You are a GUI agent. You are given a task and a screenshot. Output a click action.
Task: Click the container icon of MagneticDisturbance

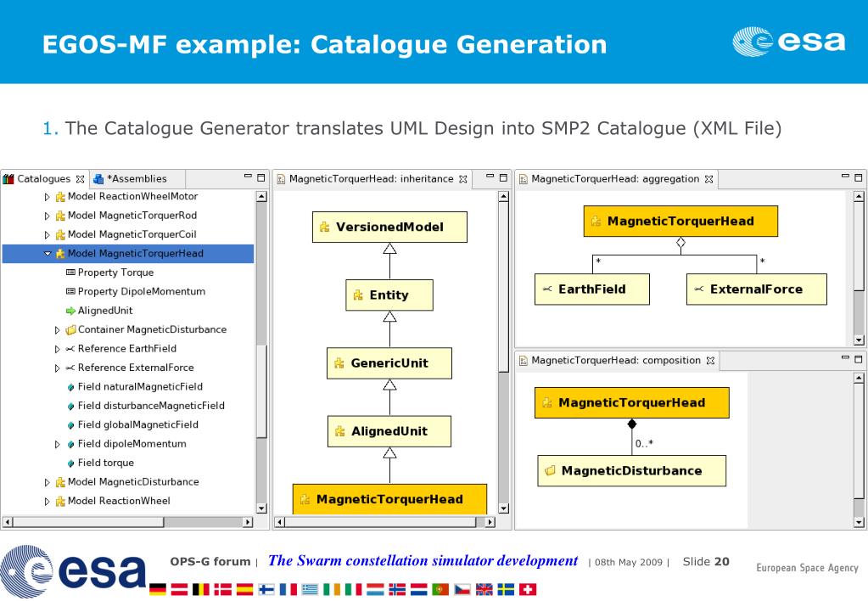pyautogui.click(x=70, y=330)
